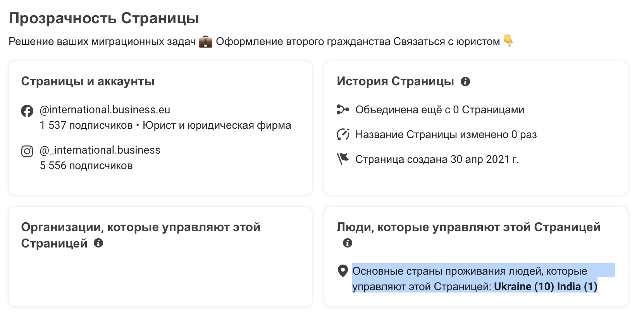
Task: Click the Прозрачность Страницы heading
Action: point(104,18)
